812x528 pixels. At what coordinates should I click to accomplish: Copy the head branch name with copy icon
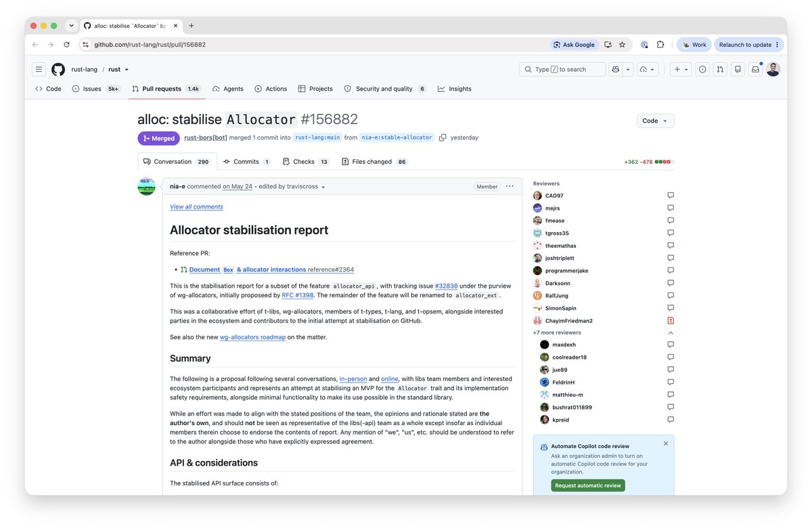pyautogui.click(x=443, y=137)
